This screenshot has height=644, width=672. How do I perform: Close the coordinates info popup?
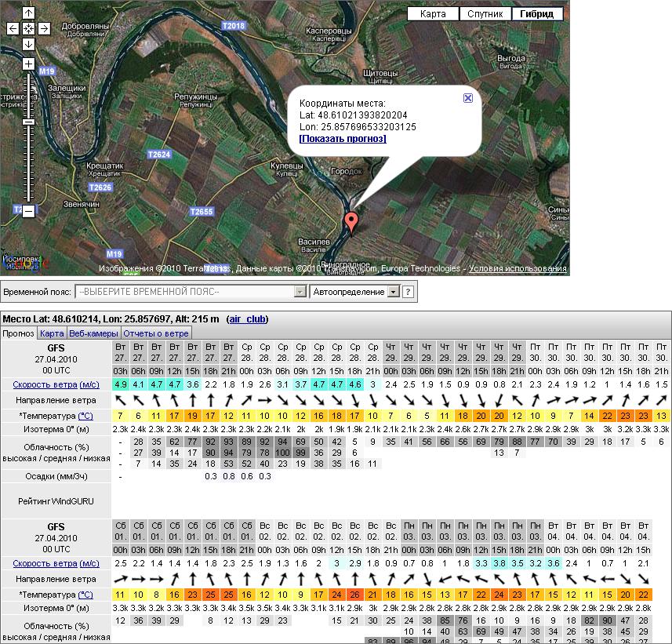[467, 98]
